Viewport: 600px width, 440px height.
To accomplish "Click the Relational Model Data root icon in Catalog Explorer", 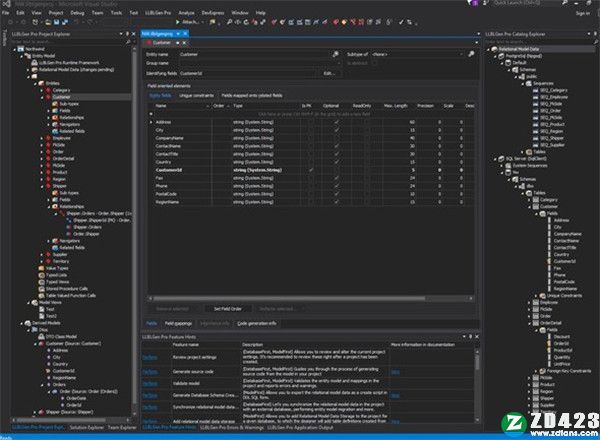I will [494, 49].
